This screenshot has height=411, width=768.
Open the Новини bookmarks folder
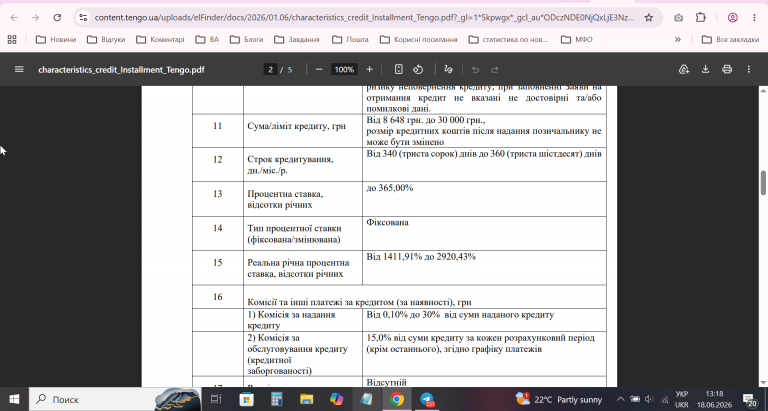pyautogui.click(x=56, y=40)
